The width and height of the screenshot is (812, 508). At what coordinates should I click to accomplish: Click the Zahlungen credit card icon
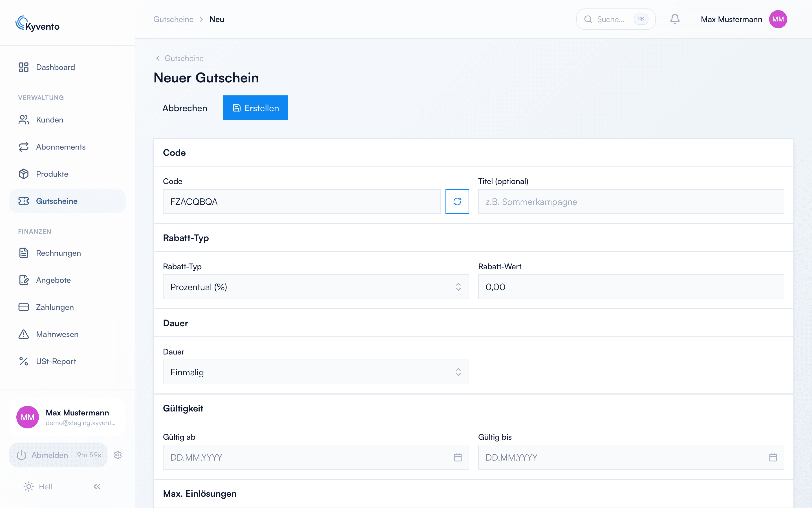point(23,307)
